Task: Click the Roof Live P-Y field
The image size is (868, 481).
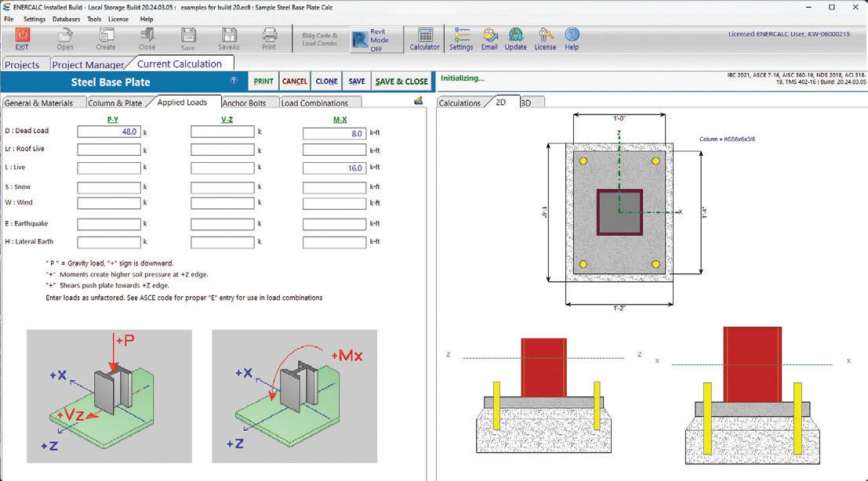Action: pos(109,150)
